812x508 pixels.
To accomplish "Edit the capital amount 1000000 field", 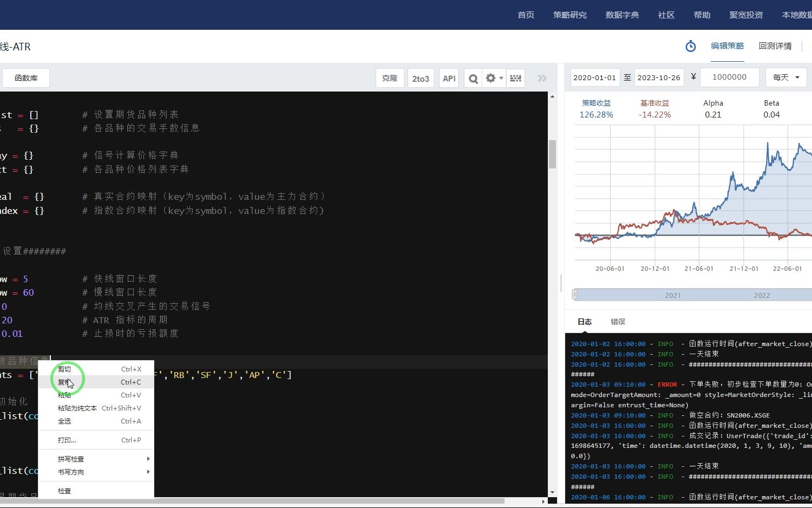I will (729, 77).
